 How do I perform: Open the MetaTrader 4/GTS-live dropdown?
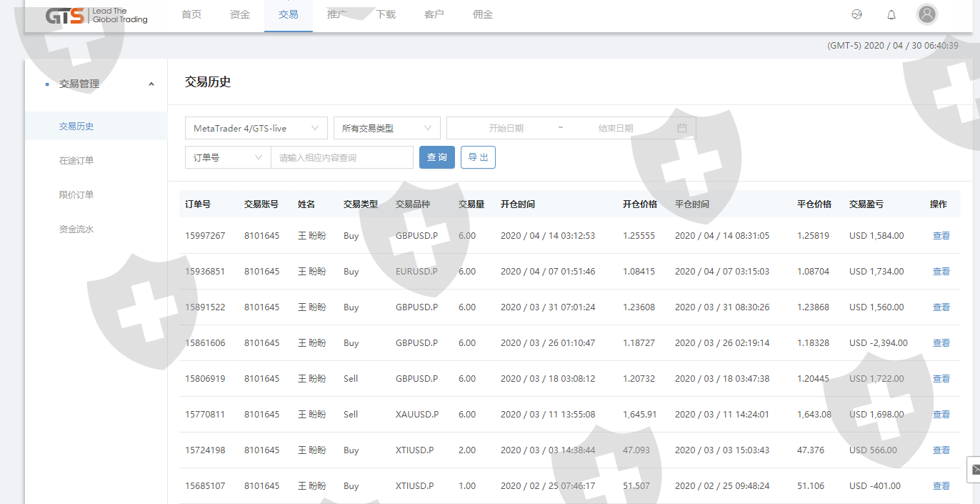click(256, 128)
